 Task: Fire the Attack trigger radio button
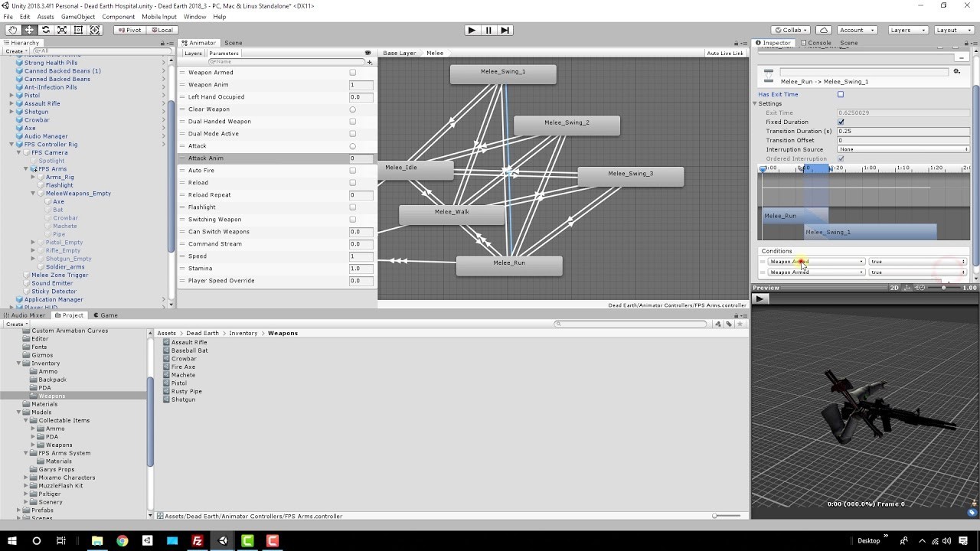coord(352,146)
